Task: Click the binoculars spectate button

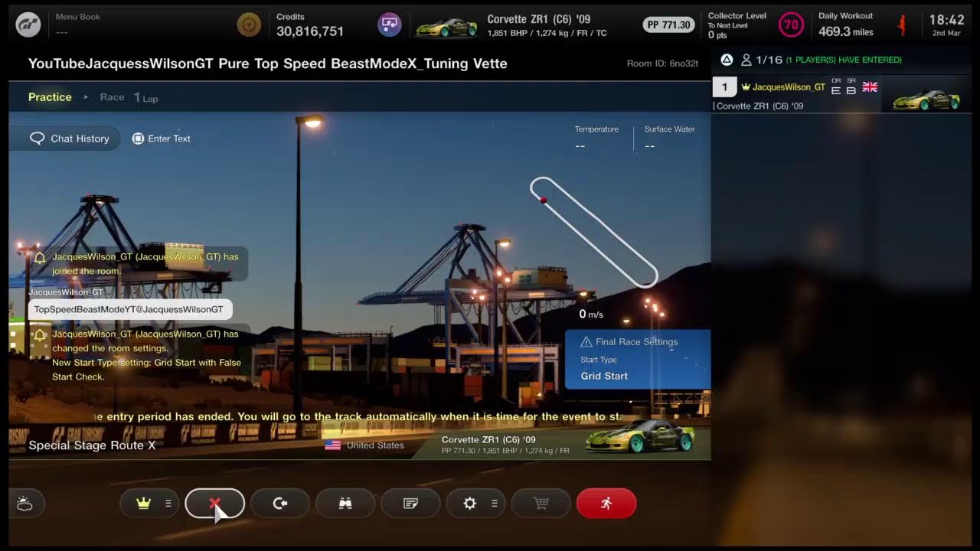Action: tap(345, 504)
